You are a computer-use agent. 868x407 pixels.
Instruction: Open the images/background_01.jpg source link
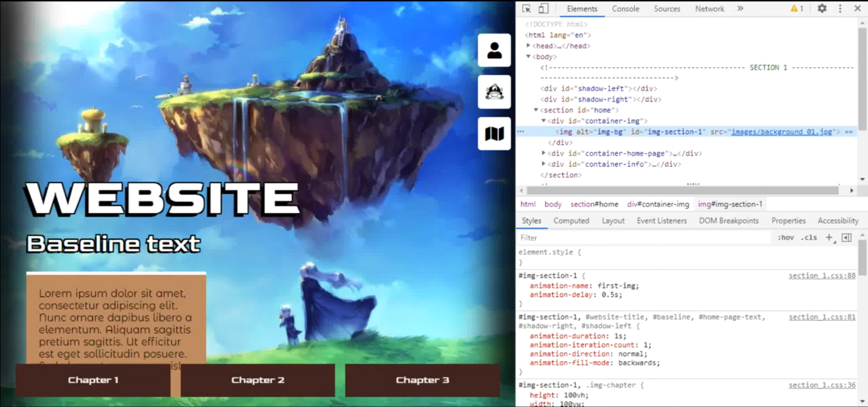(x=782, y=132)
